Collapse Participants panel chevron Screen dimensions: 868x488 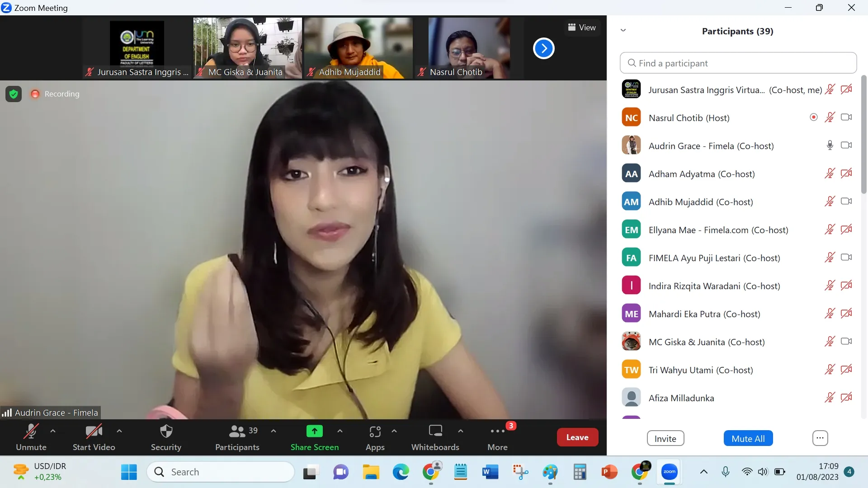623,30
